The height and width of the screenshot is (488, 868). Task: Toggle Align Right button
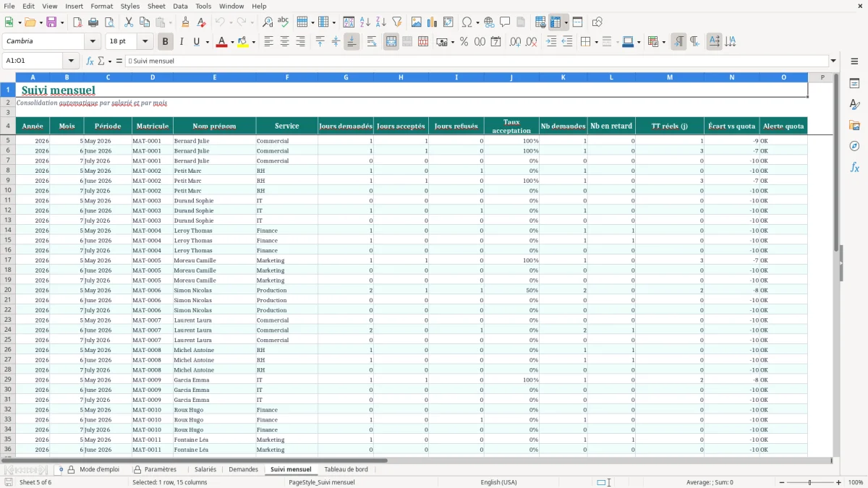pyautogui.click(x=300, y=42)
